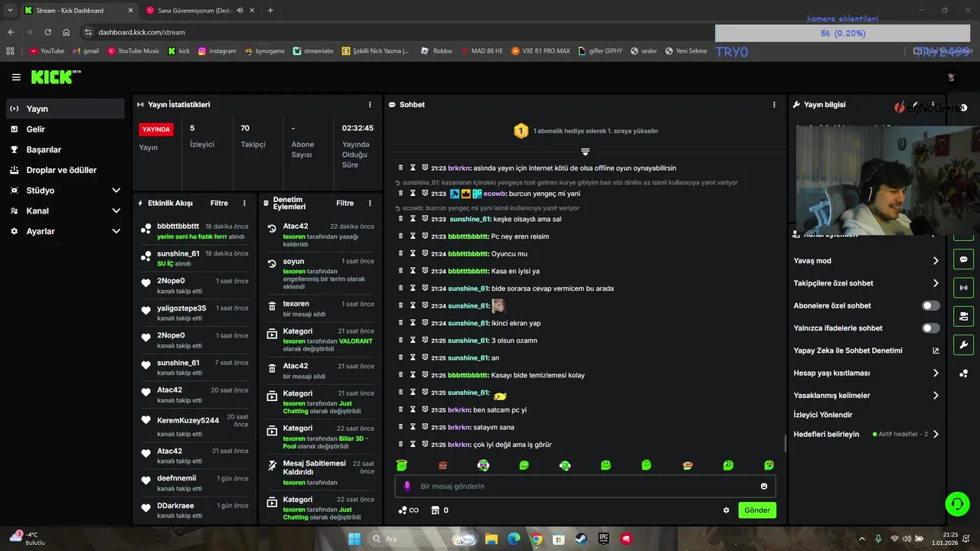Open Hesap yaşı kısıtlaması chevron
980x551 pixels.
(x=936, y=373)
